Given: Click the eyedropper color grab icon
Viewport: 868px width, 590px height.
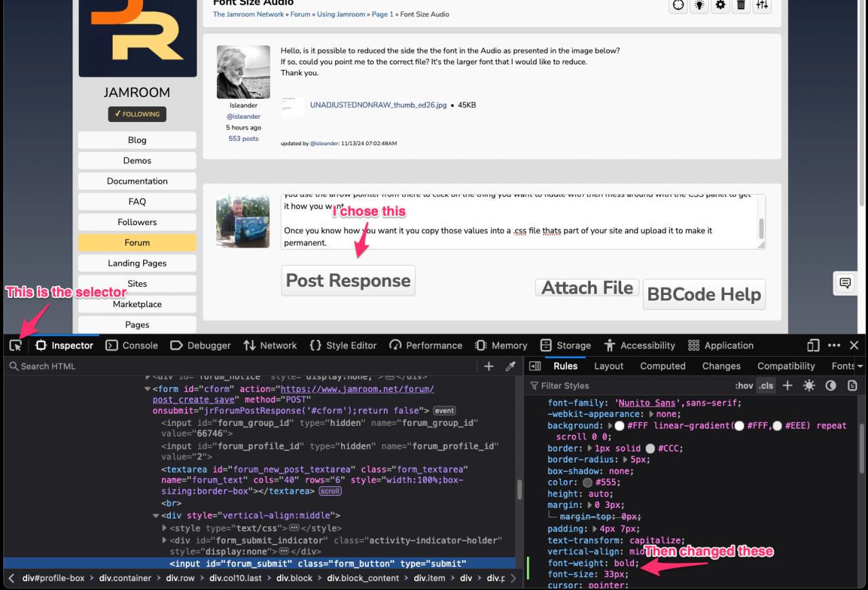Looking at the screenshot, I should tap(511, 366).
